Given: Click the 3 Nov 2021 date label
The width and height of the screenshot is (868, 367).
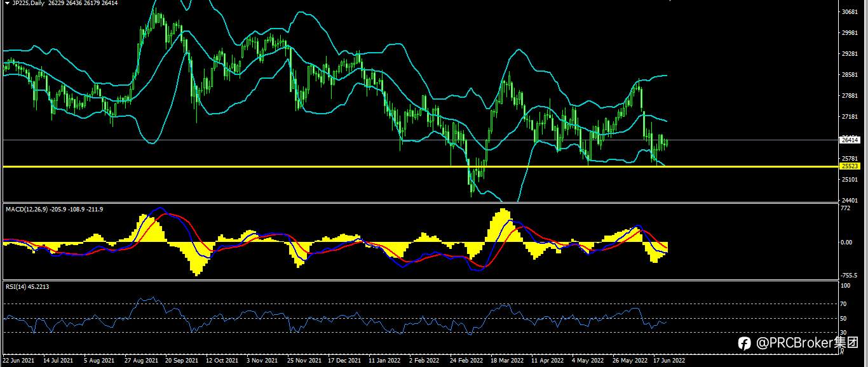Looking at the screenshot, I should [262, 360].
